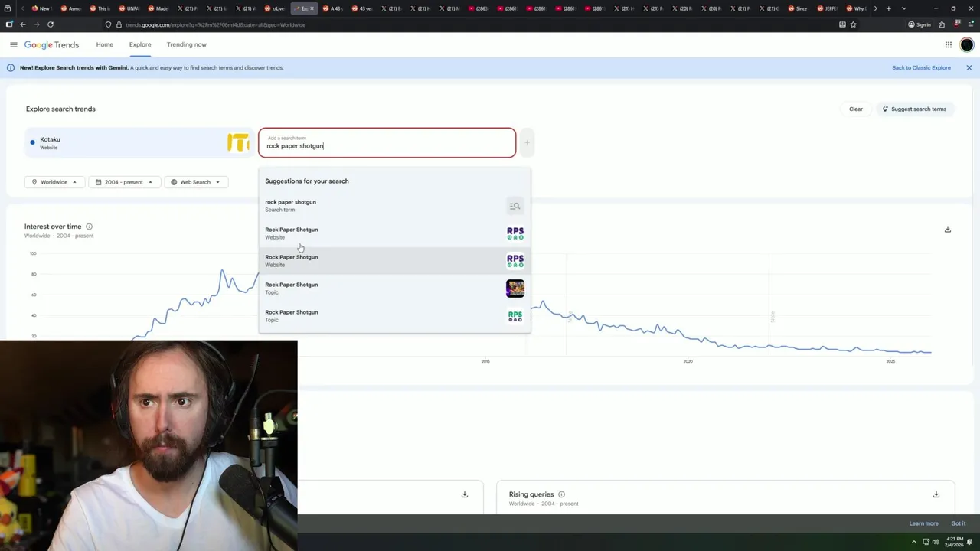Accept cookies with Got it

coord(958,523)
